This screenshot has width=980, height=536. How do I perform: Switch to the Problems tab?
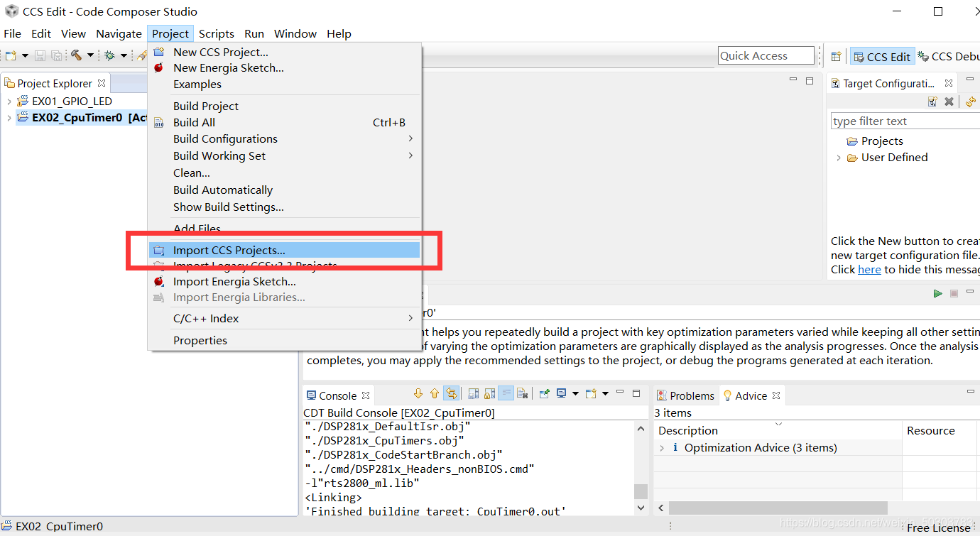(x=685, y=395)
